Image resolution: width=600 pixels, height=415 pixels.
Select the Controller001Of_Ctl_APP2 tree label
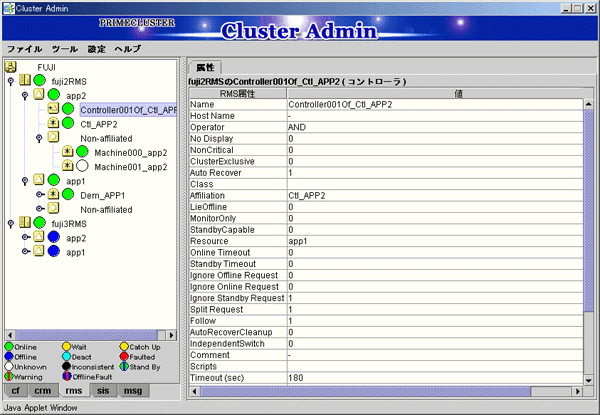click(128, 110)
